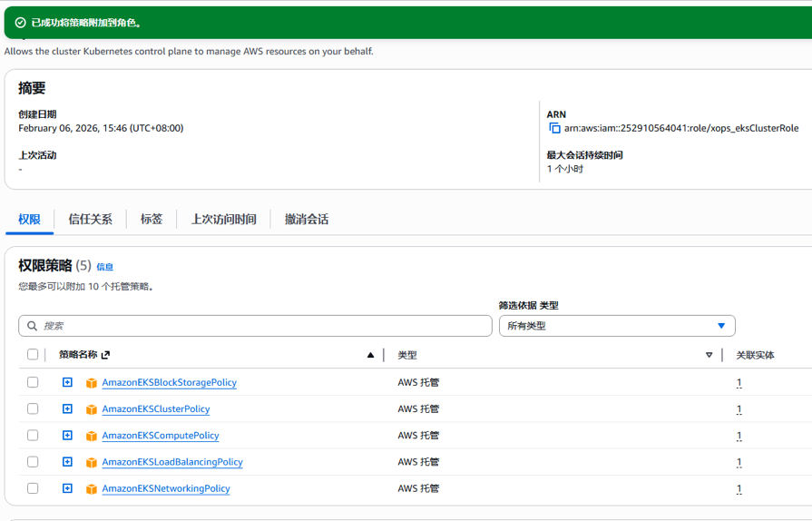Switch to the 信任关系 tab
This screenshot has width=812, height=521.
(x=90, y=220)
